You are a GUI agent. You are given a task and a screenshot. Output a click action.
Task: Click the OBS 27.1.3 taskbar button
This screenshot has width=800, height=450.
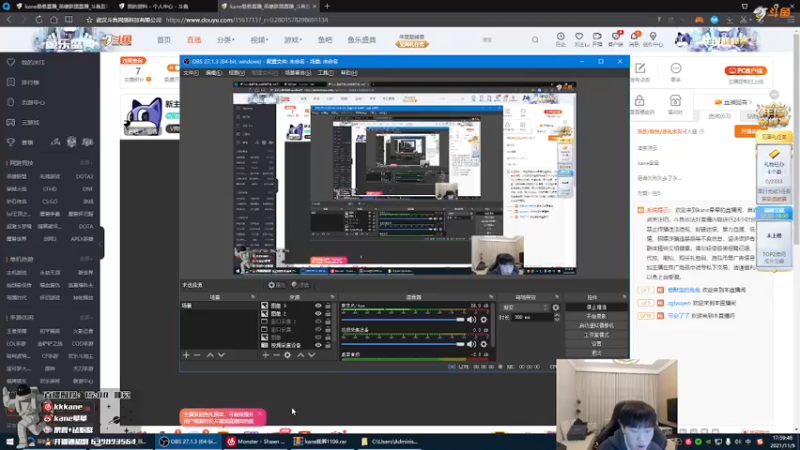pyautogui.click(x=188, y=442)
